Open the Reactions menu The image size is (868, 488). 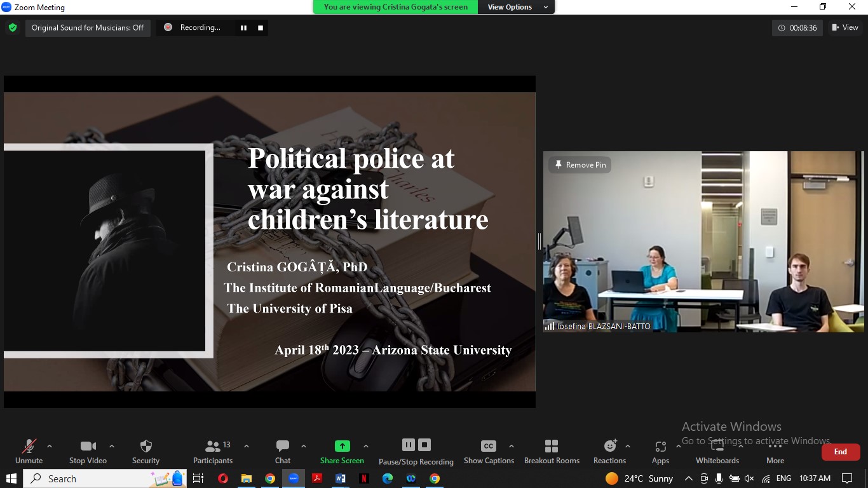click(609, 452)
